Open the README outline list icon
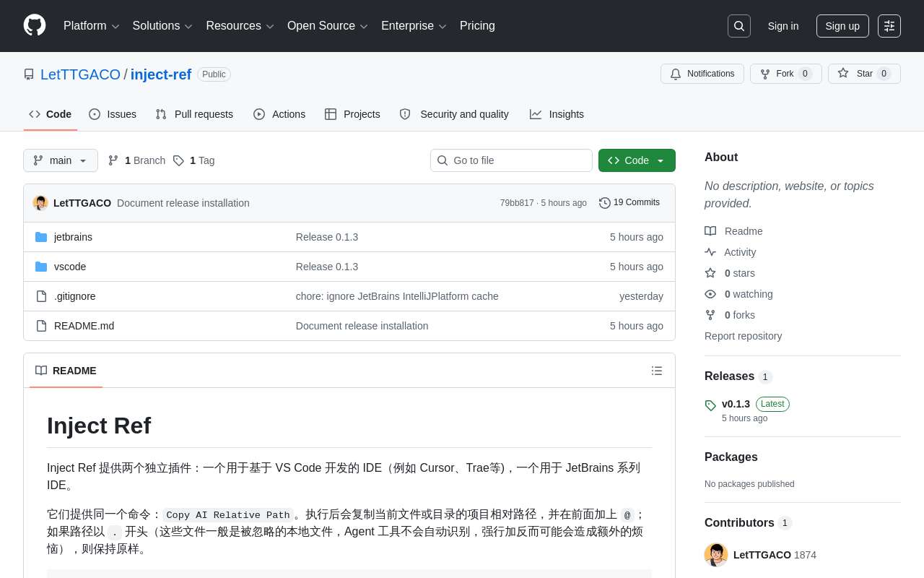Image resolution: width=924 pixels, height=578 pixels. point(657,371)
